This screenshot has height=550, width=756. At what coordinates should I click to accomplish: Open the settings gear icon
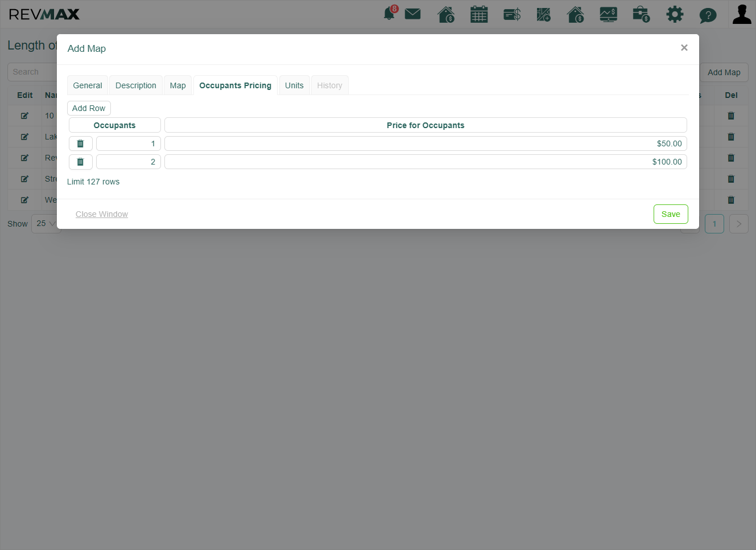[675, 14]
